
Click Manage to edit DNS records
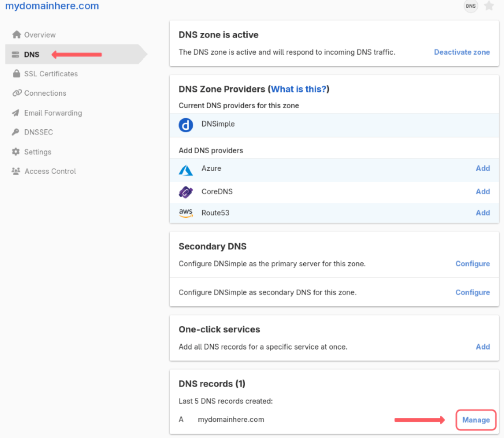(x=476, y=420)
